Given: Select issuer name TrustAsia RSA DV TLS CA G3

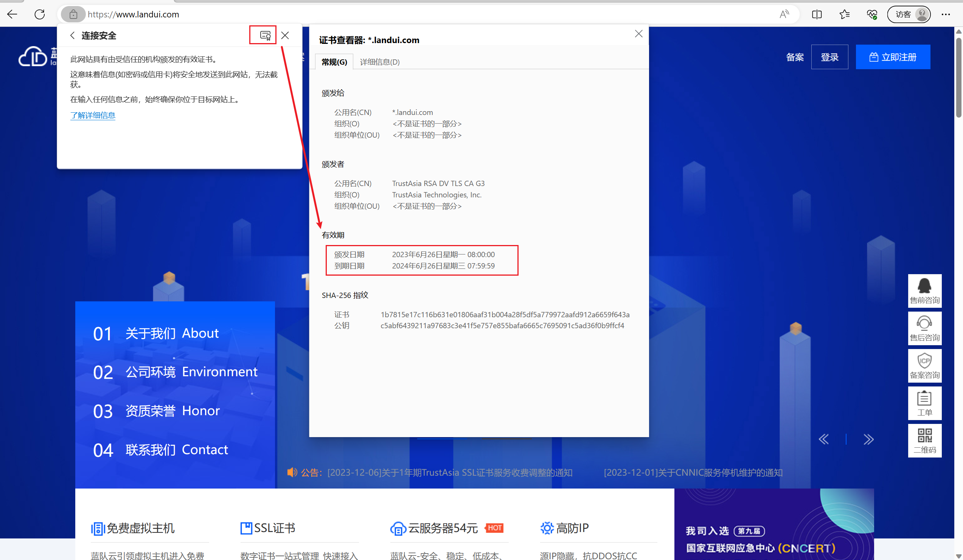Looking at the screenshot, I should [438, 184].
